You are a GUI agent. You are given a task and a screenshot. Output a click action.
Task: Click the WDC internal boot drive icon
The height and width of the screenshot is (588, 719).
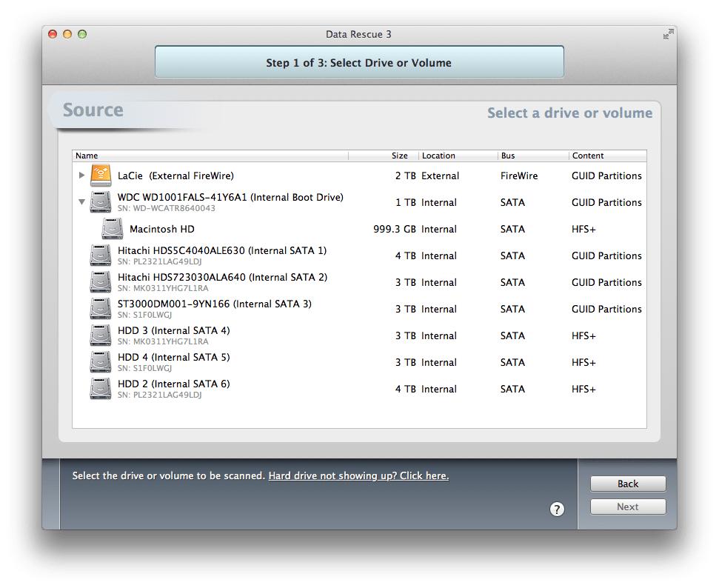100,201
